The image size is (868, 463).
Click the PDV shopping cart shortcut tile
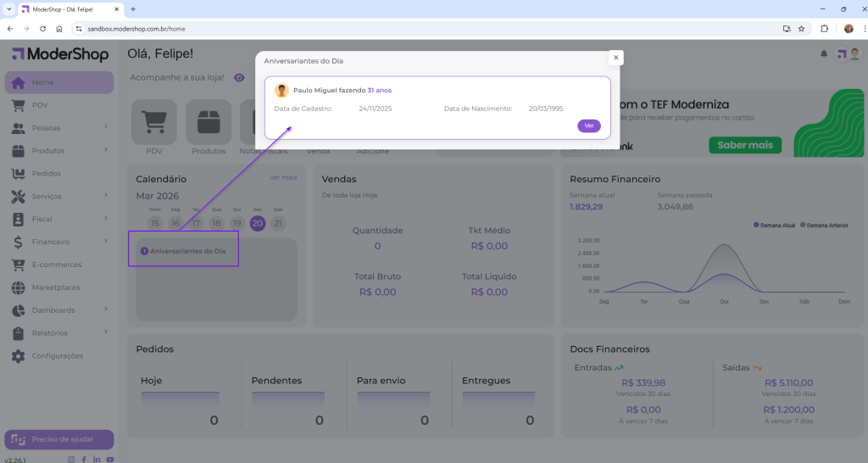pyautogui.click(x=153, y=122)
